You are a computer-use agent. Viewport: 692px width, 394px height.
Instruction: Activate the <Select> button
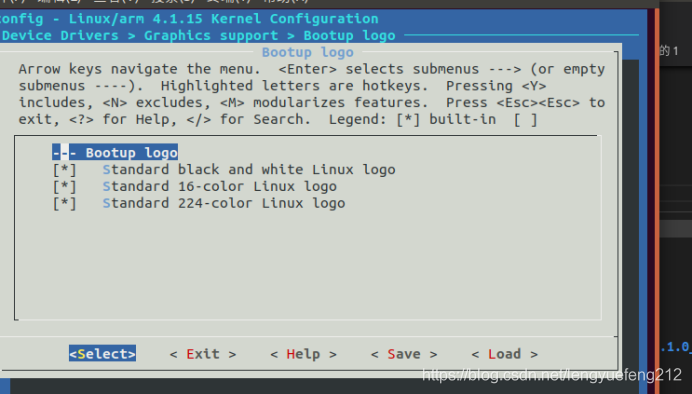click(x=102, y=353)
